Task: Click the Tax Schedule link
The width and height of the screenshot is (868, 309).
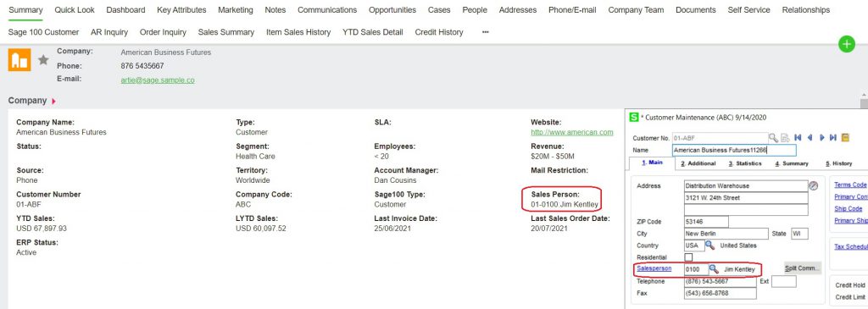Action: tap(850, 247)
